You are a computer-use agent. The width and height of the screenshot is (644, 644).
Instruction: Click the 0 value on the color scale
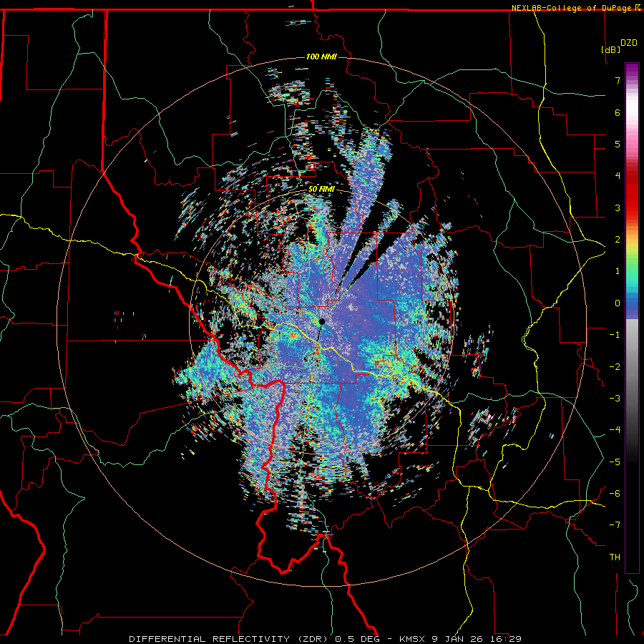click(618, 303)
